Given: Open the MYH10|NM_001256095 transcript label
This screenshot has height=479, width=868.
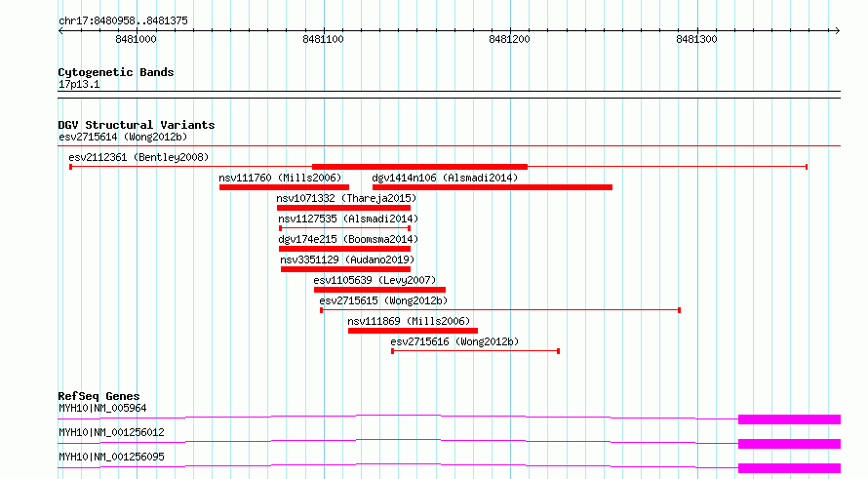Looking at the screenshot, I should click(x=111, y=457).
